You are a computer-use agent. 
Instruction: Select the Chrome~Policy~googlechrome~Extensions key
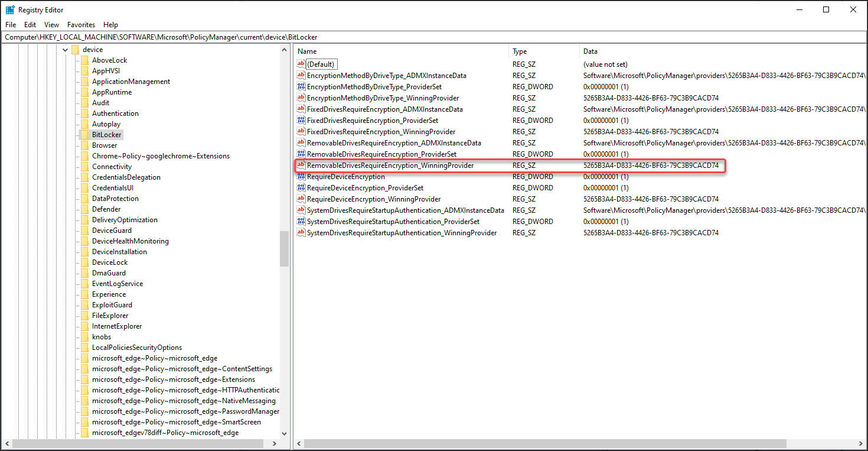pyautogui.click(x=161, y=155)
